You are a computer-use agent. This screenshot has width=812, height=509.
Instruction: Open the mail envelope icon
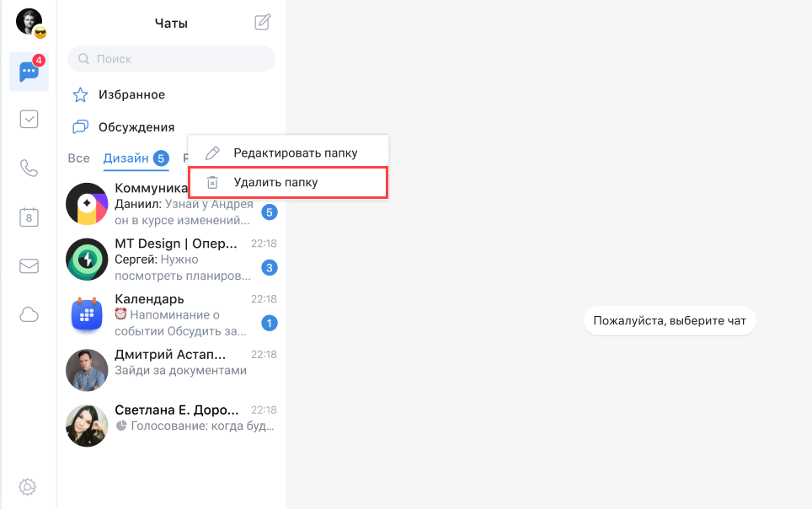click(x=29, y=266)
